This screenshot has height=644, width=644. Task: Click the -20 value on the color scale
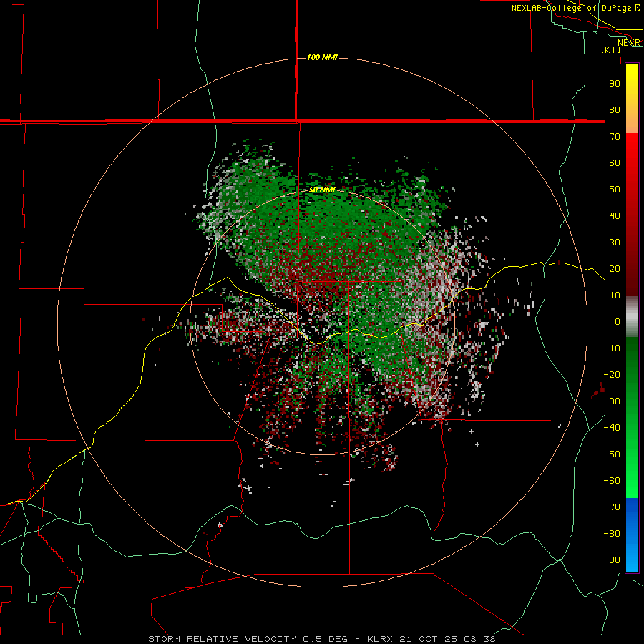612,374
